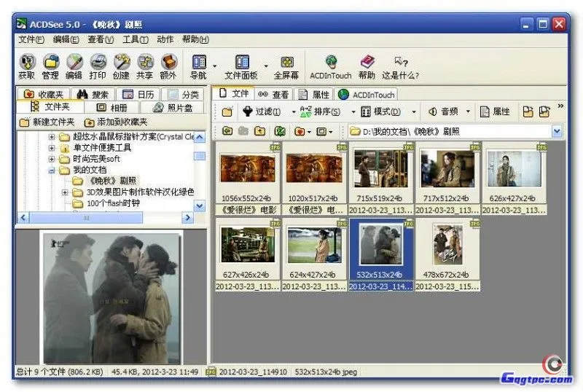Open dropdown arrow next to 导航
583x392 pixels.
coord(214,66)
